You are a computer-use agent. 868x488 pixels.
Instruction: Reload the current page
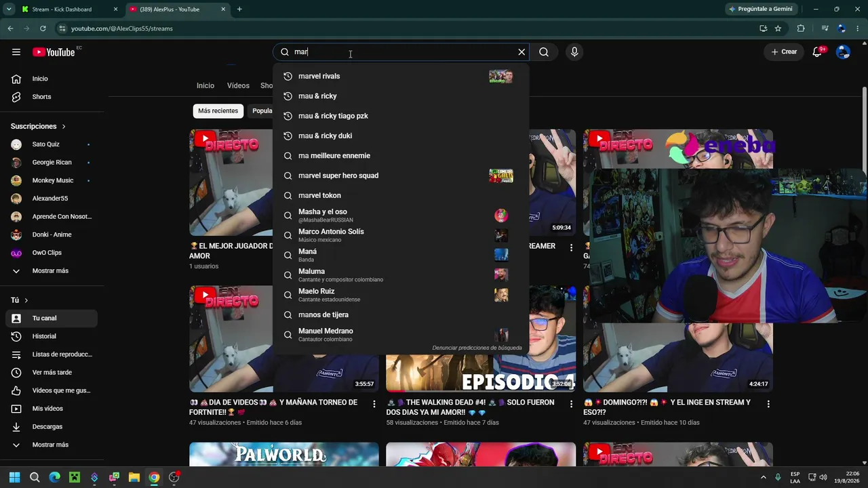click(x=43, y=28)
